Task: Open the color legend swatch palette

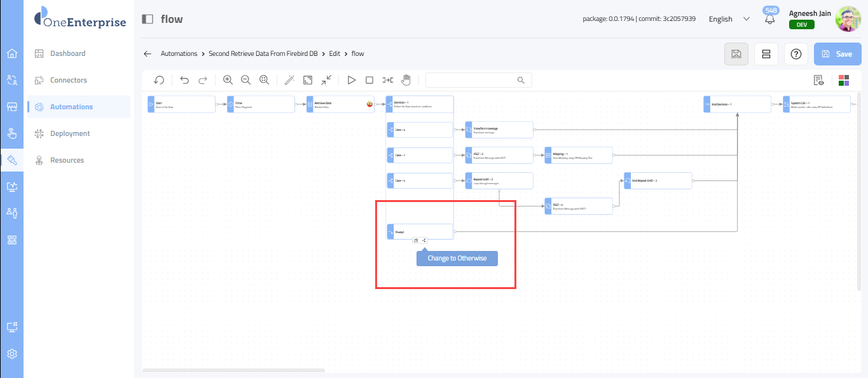Action: (844, 80)
